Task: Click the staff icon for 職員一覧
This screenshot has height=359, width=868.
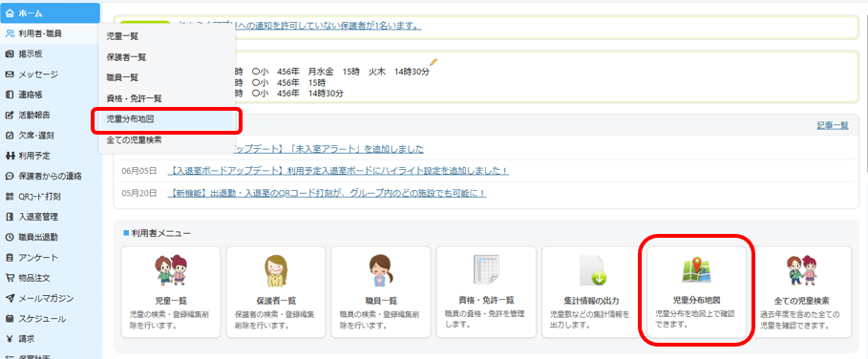Action: click(x=381, y=270)
